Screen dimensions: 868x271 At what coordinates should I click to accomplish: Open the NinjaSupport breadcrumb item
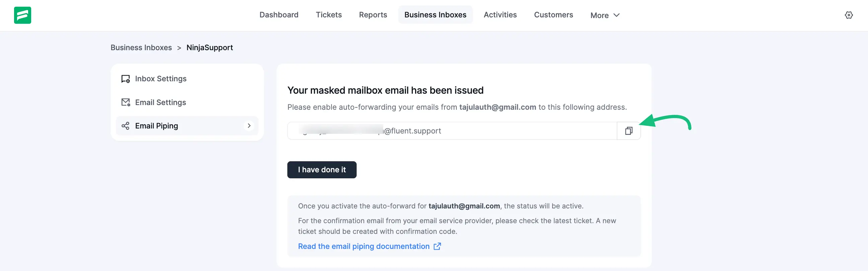coord(210,48)
